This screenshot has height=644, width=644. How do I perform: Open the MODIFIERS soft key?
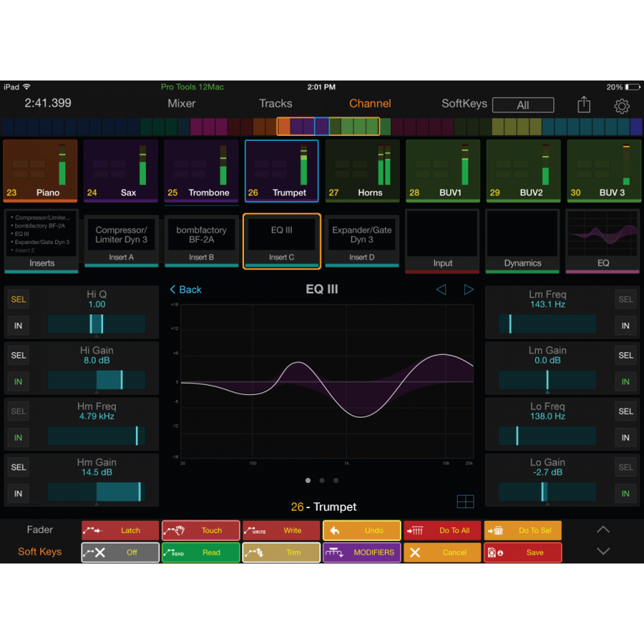362,553
